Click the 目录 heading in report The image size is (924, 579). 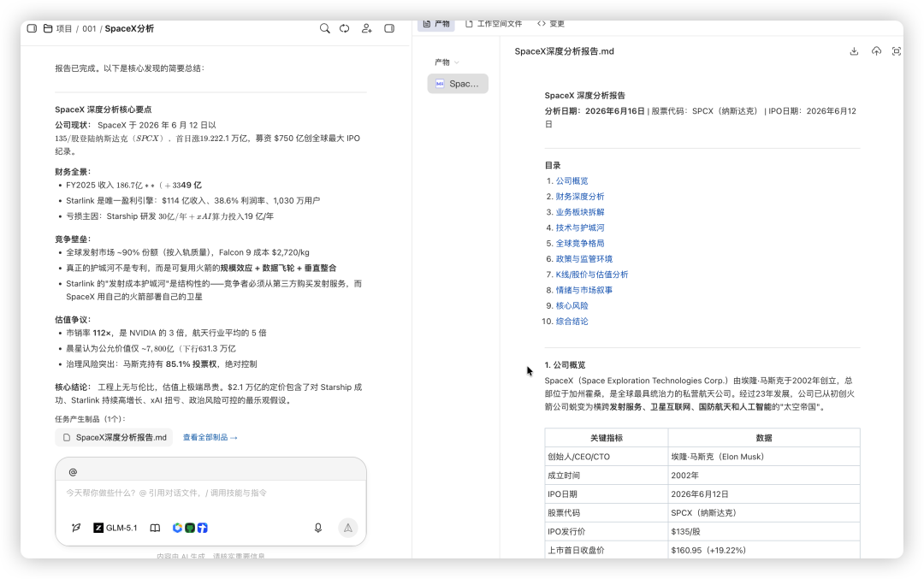click(x=553, y=166)
